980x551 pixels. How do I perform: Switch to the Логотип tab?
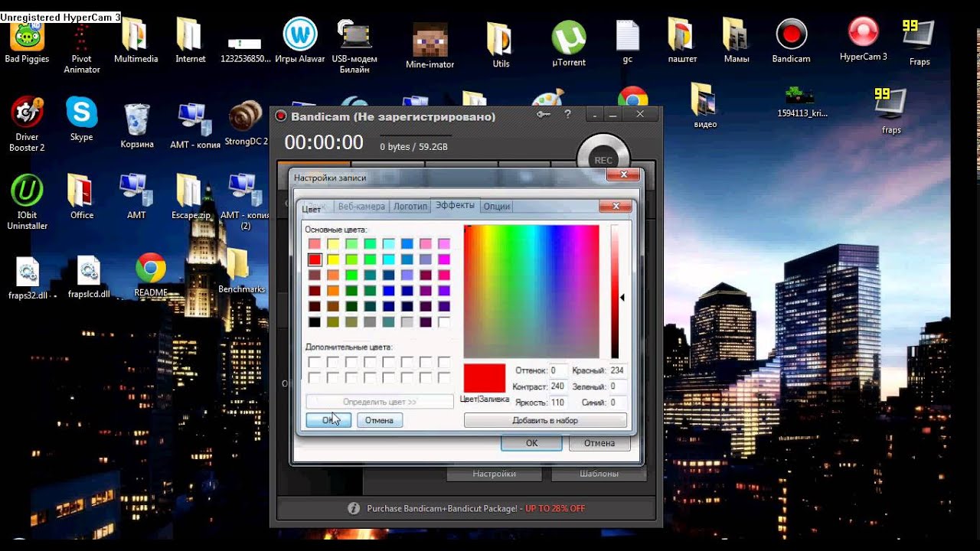click(x=410, y=206)
